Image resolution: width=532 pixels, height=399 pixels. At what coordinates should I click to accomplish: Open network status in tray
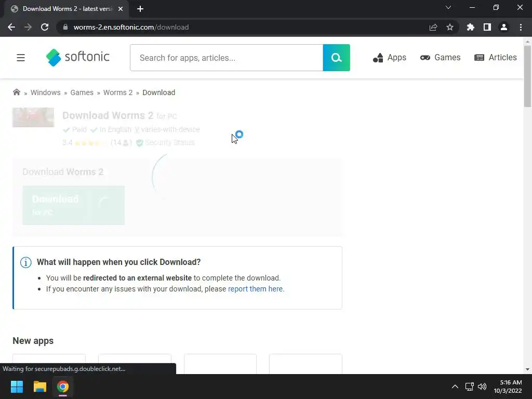[x=469, y=387]
